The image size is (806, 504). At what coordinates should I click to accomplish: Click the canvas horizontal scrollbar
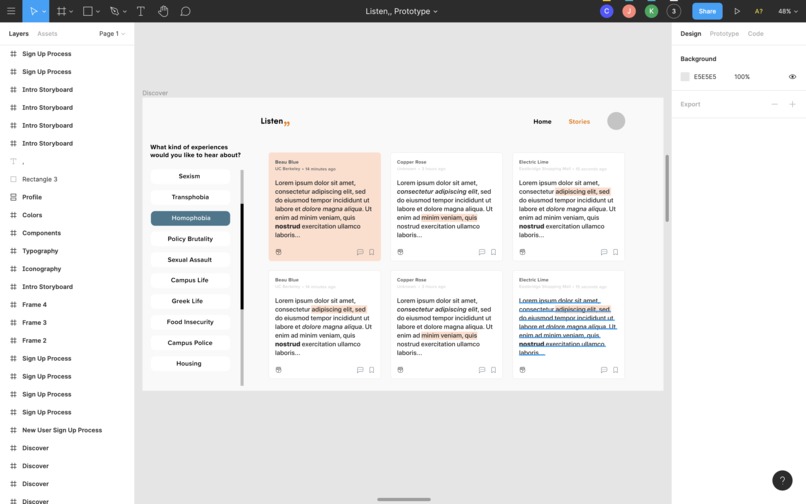(x=404, y=499)
